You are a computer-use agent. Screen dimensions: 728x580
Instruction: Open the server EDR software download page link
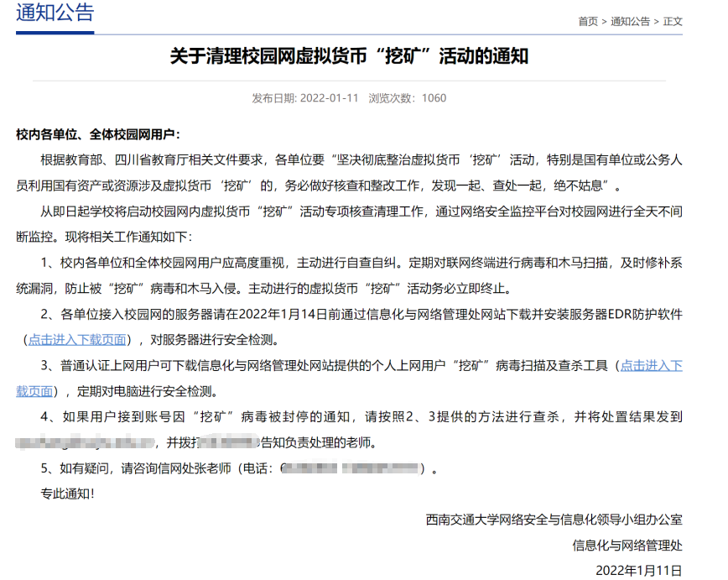77,340
